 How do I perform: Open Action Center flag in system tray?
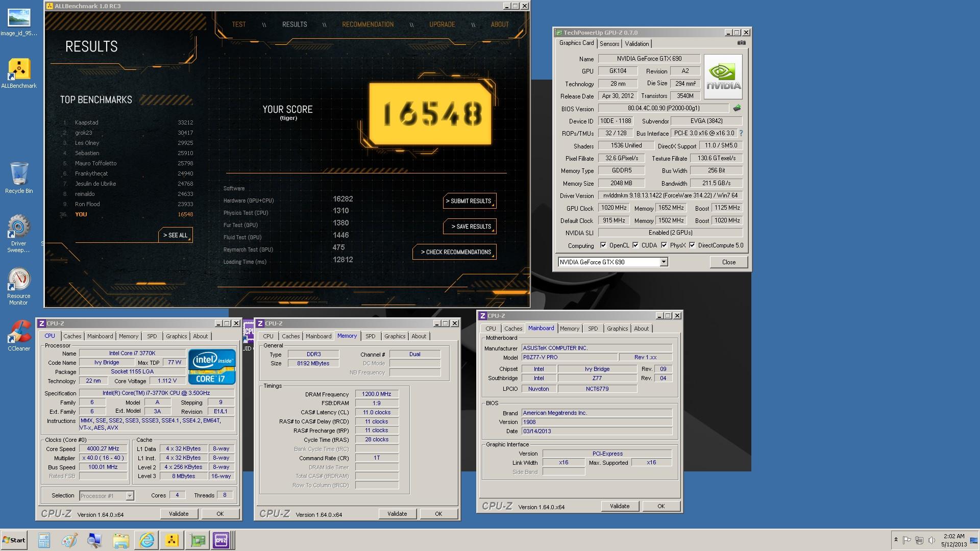[x=907, y=540]
